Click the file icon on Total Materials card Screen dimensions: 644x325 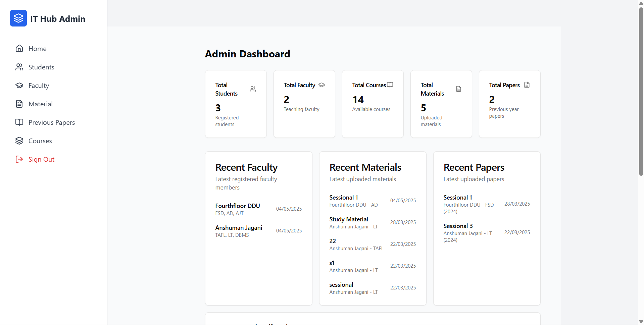458,89
